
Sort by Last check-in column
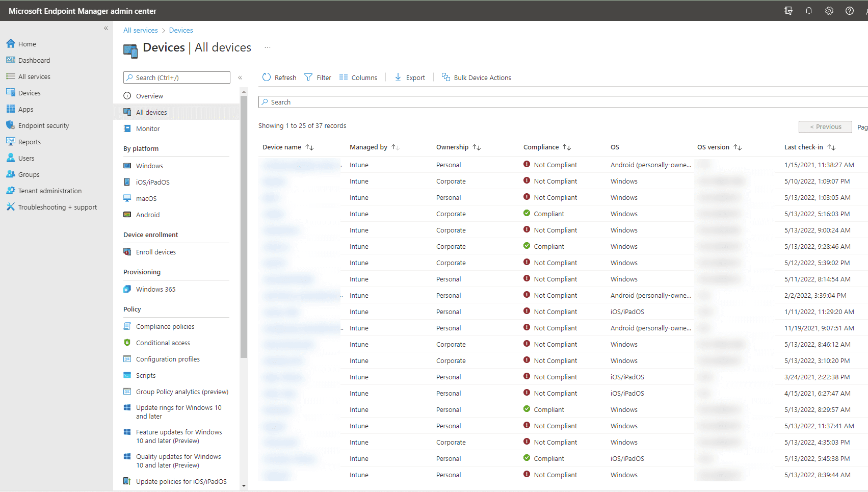pyautogui.click(x=831, y=147)
